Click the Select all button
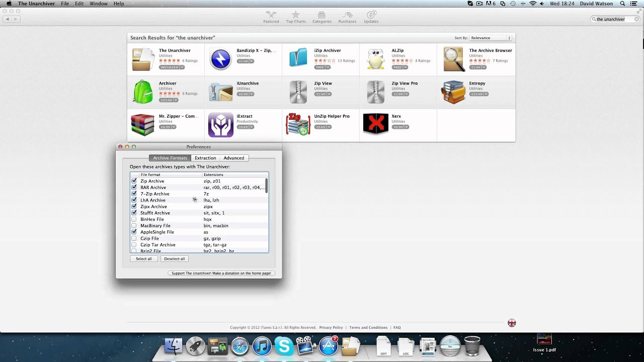This screenshot has height=362, width=644. (x=144, y=259)
